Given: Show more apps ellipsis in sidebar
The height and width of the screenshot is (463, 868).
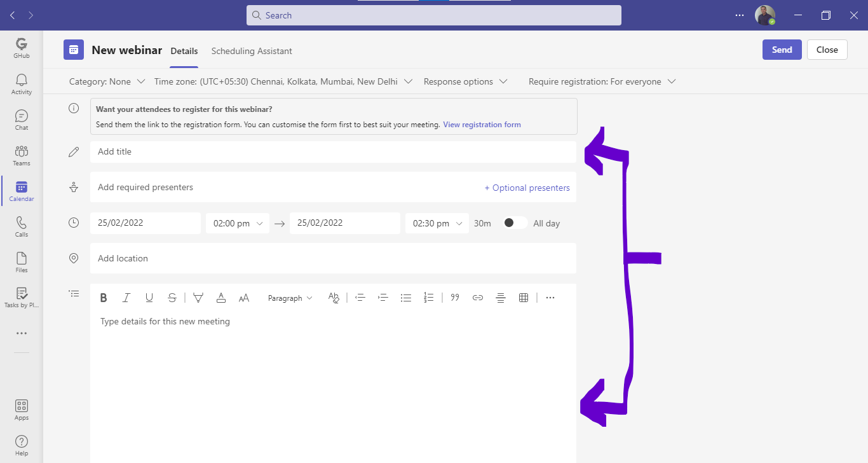Looking at the screenshot, I should pyautogui.click(x=22, y=333).
